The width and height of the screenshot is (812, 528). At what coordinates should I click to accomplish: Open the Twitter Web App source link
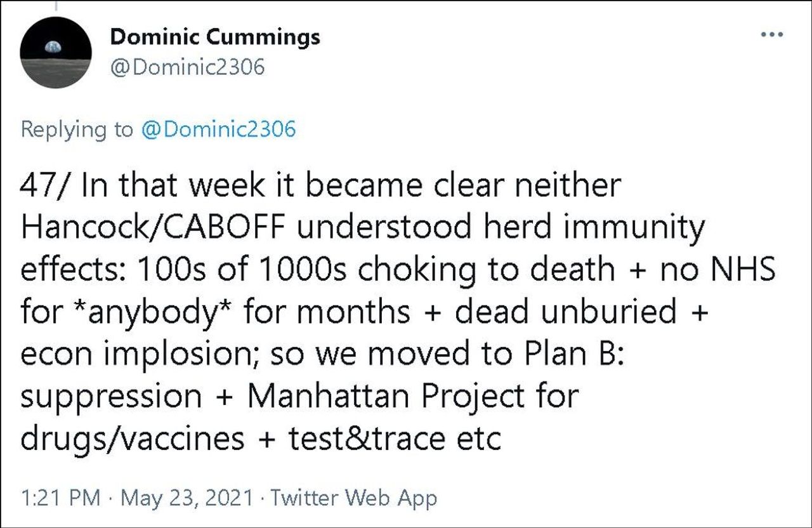[x=354, y=498]
